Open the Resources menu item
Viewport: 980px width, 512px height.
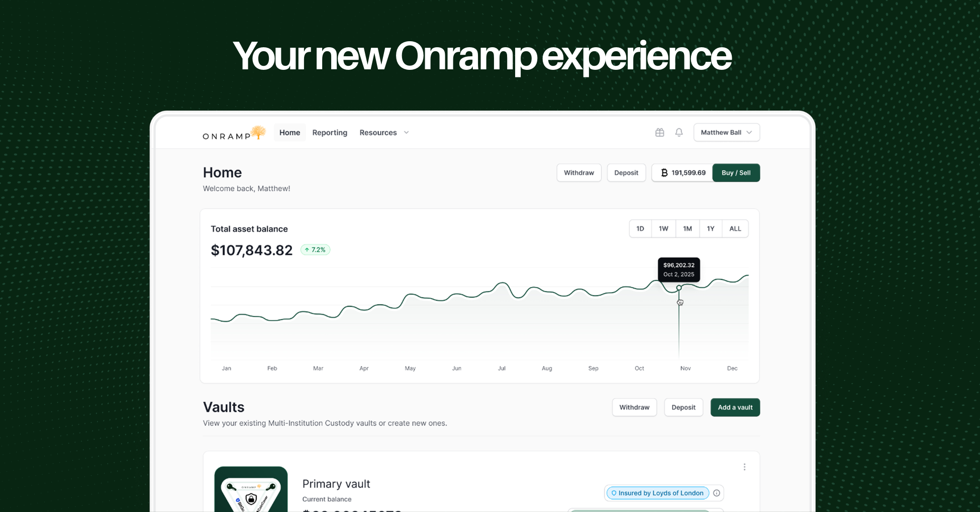(378, 133)
